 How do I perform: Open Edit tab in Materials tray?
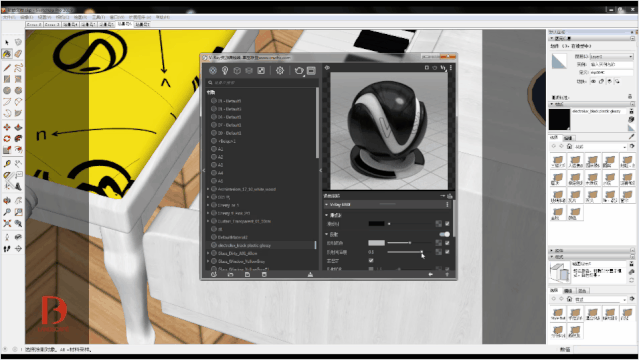click(568, 137)
